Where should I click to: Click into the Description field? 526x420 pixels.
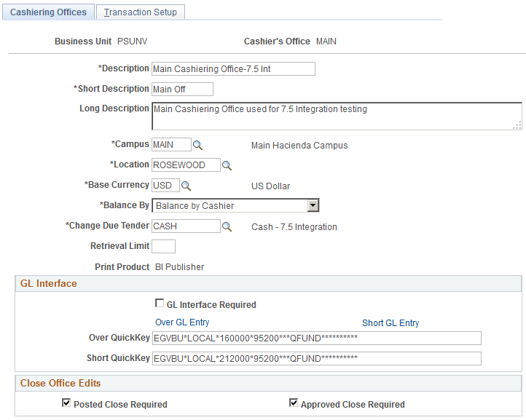pyautogui.click(x=233, y=69)
